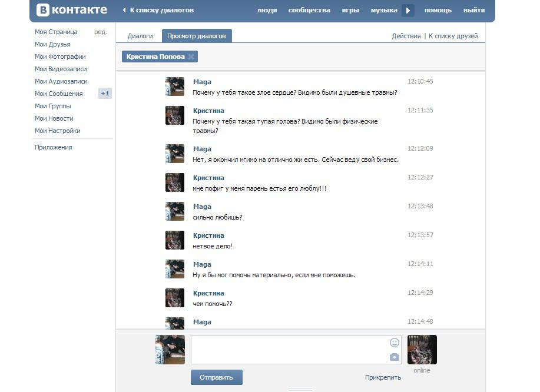
Task: Click inside the message text field
Action: [x=296, y=350]
